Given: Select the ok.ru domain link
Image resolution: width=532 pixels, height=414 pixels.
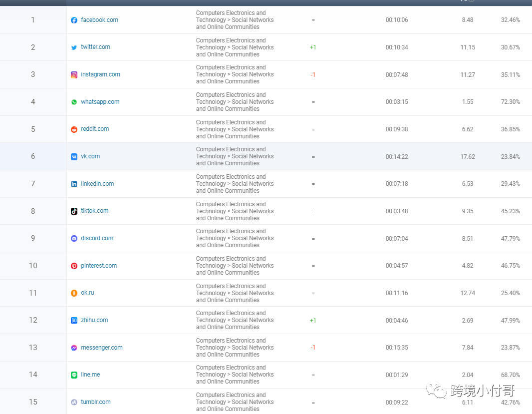Looking at the screenshot, I should (87, 293).
